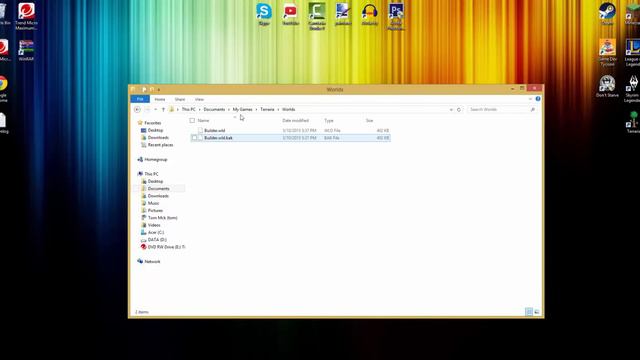
Task: Click the BAK File type cell
Action: [x=332, y=138]
